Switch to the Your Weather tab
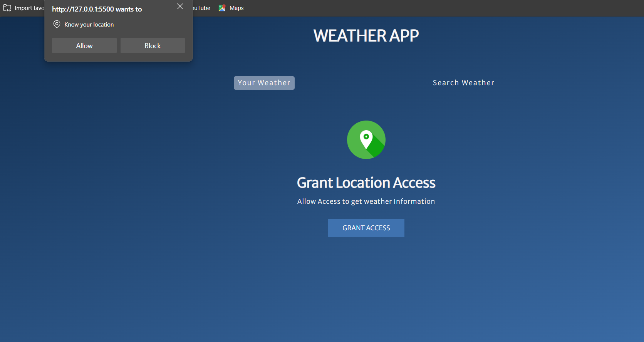 [x=264, y=83]
